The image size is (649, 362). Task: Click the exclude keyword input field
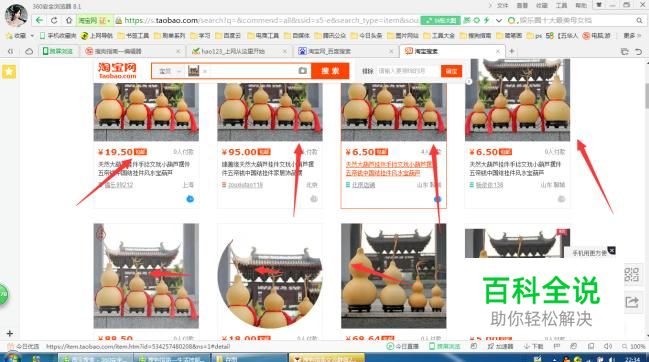(408, 71)
